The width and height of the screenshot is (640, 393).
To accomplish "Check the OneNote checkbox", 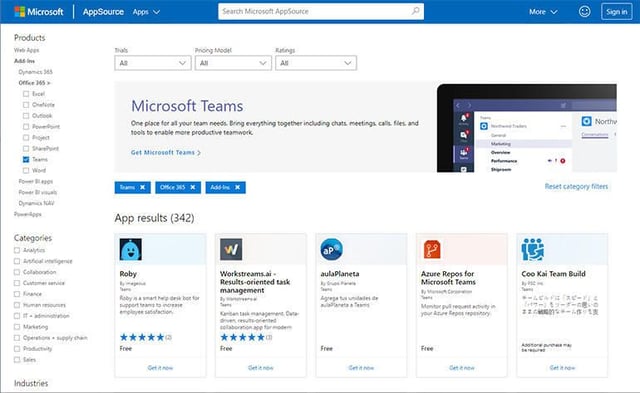I will [x=26, y=105].
